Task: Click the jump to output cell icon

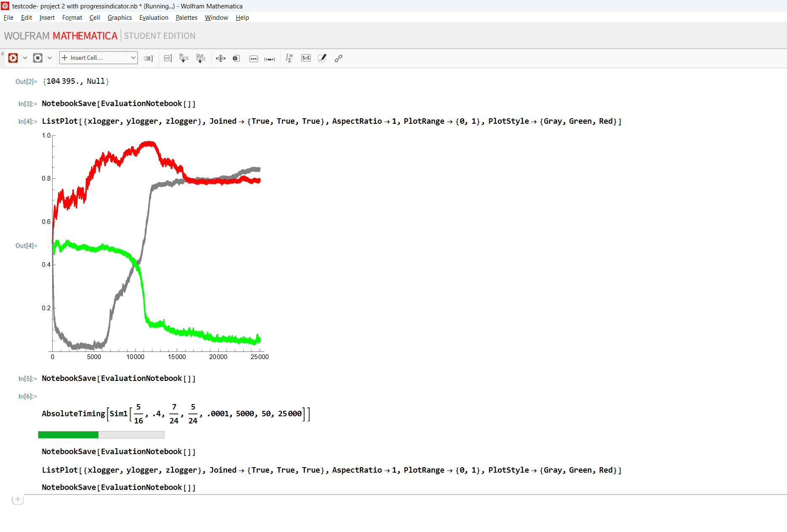Action: click(x=200, y=58)
